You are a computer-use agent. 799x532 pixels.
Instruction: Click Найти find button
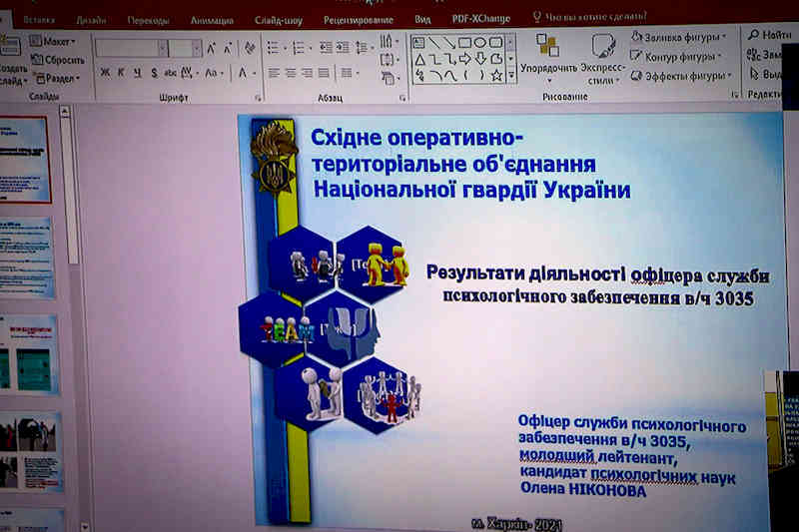(x=769, y=35)
